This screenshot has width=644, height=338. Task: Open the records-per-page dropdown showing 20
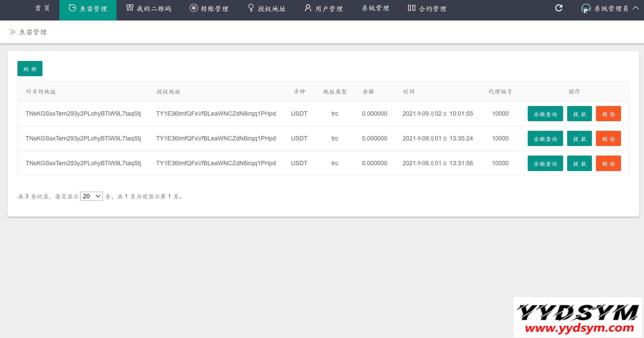(x=91, y=196)
